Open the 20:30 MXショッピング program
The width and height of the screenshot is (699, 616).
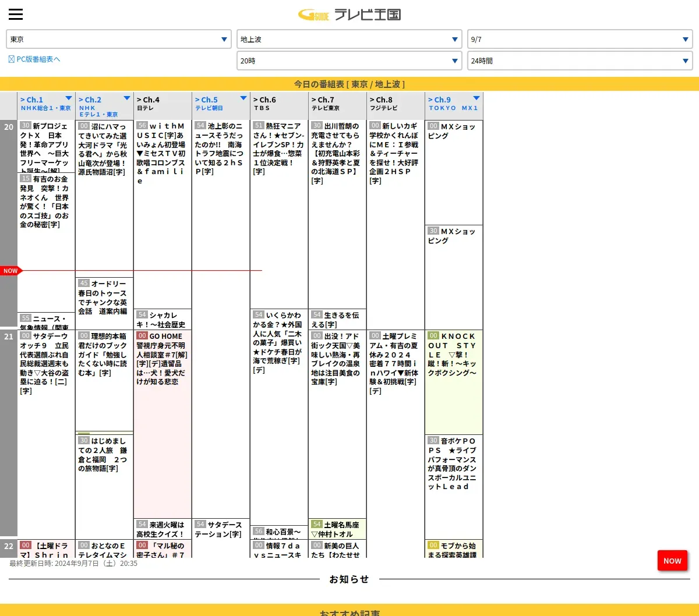tap(454, 277)
